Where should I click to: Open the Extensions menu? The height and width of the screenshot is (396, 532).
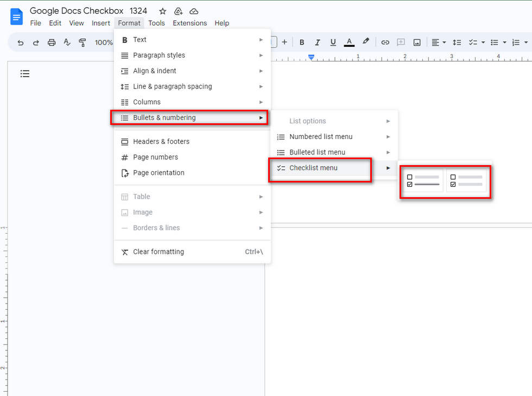pyautogui.click(x=189, y=23)
